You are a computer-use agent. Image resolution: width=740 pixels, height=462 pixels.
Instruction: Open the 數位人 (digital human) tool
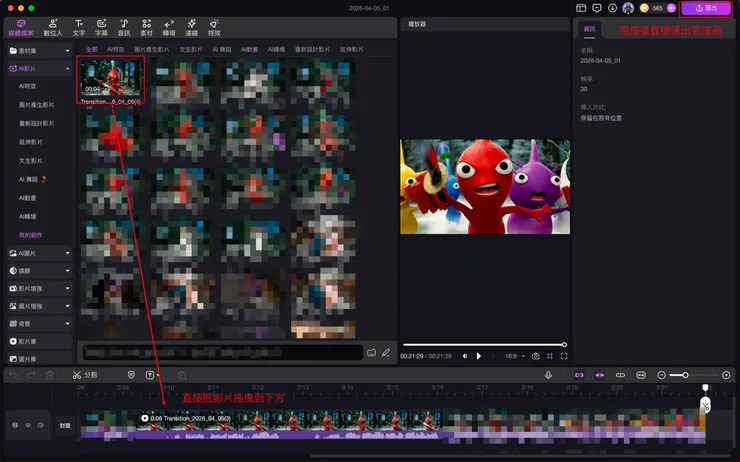coord(54,26)
